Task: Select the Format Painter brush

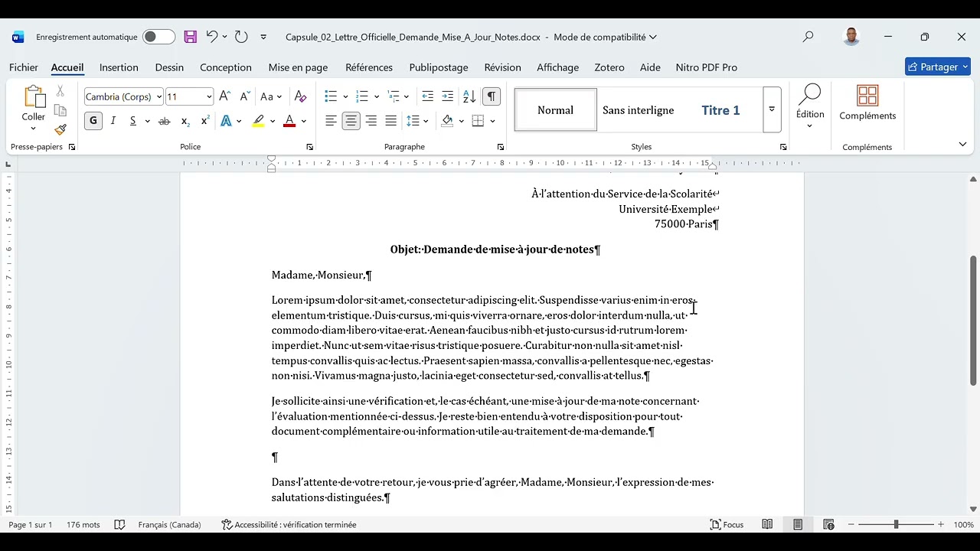Action: pyautogui.click(x=60, y=129)
